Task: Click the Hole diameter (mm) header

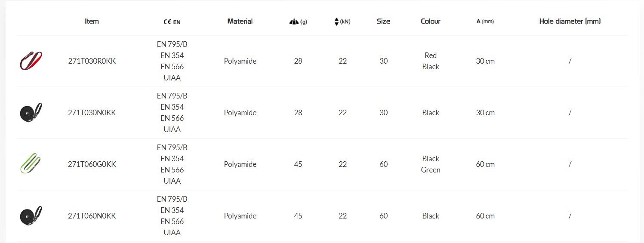Action: [570, 21]
